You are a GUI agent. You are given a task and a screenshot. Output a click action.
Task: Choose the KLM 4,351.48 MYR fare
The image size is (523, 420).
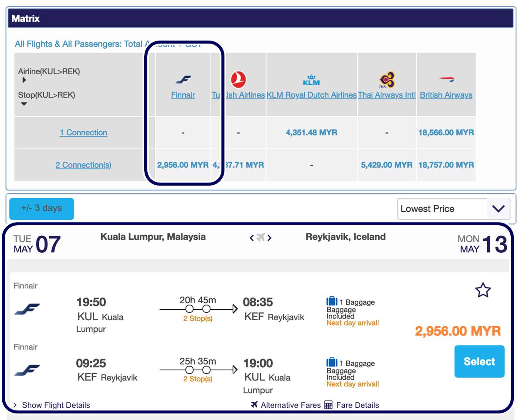pyautogui.click(x=311, y=132)
